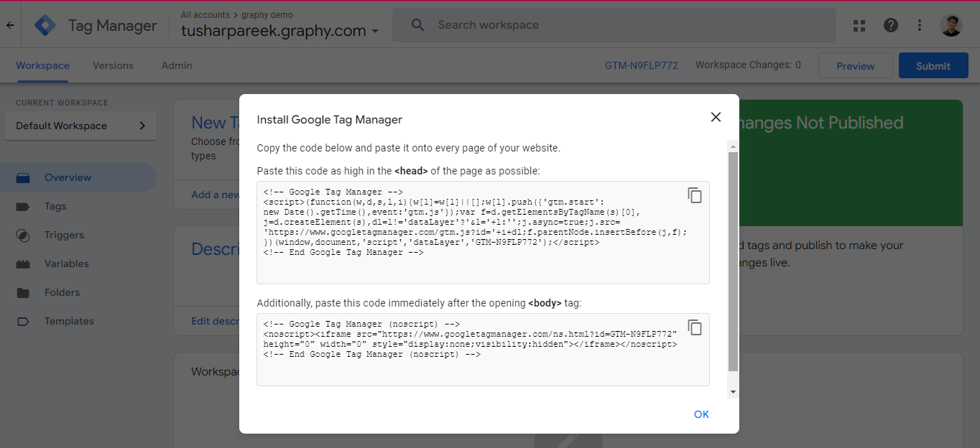Click the back arrow icon
This screenshot has height=448, width=980.
tap(10, 25)
